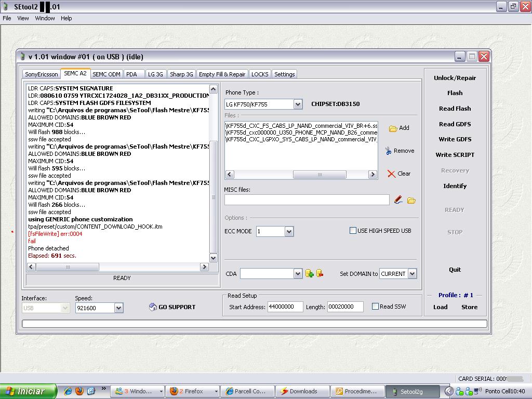Switch to the SEMC ODM tab

click(x=106, y=74)
